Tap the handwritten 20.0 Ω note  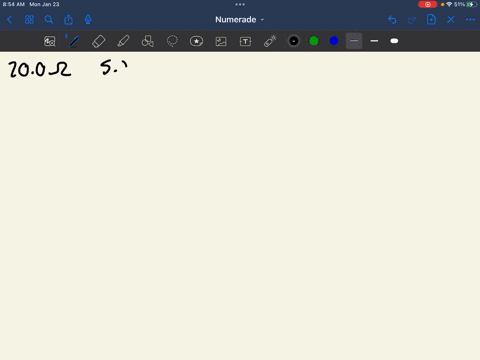40,69
